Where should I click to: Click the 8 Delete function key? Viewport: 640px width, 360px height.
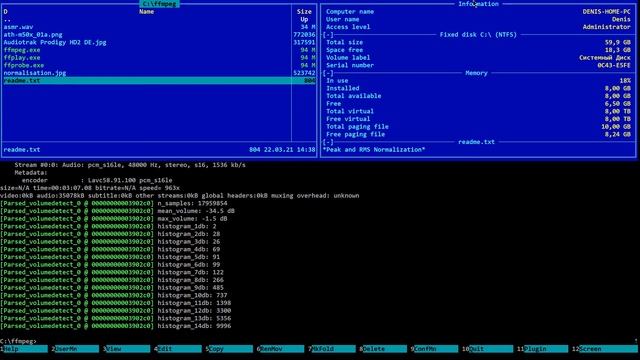click(384, 349)
